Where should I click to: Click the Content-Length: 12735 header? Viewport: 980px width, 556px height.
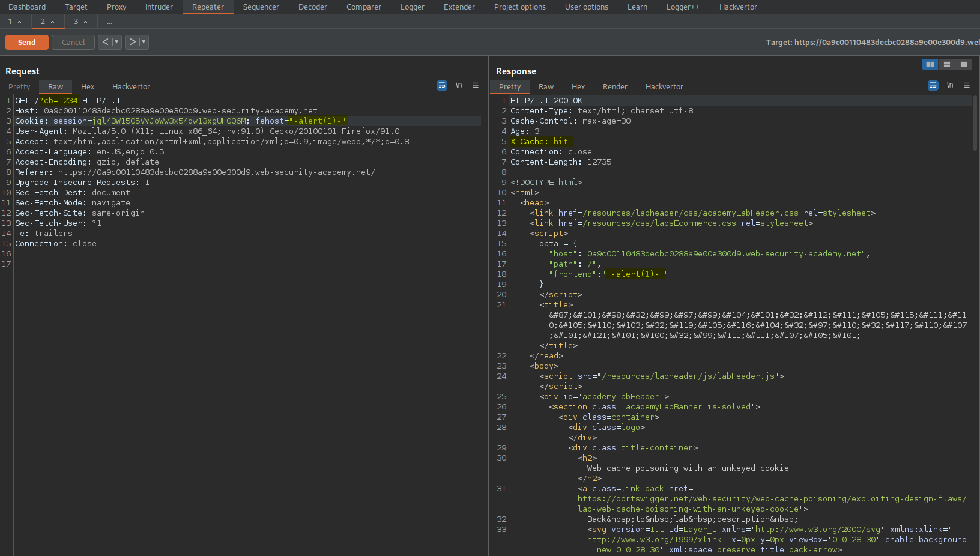[561, 162]
